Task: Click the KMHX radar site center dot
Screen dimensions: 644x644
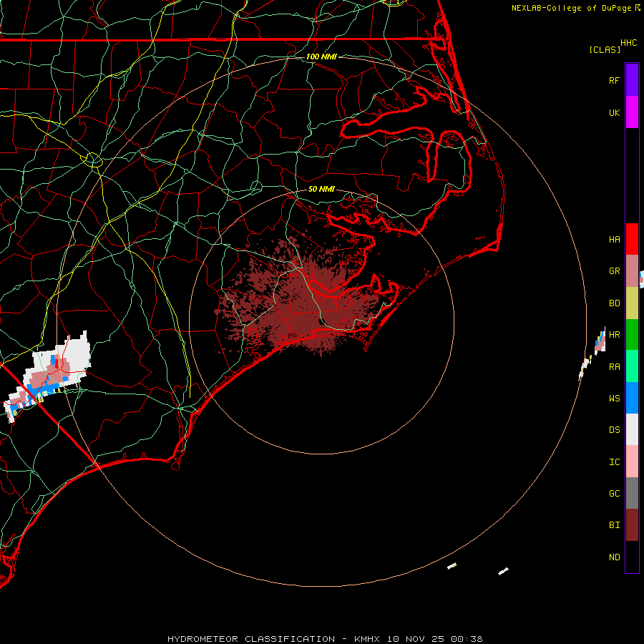Action: click(321, 321)
